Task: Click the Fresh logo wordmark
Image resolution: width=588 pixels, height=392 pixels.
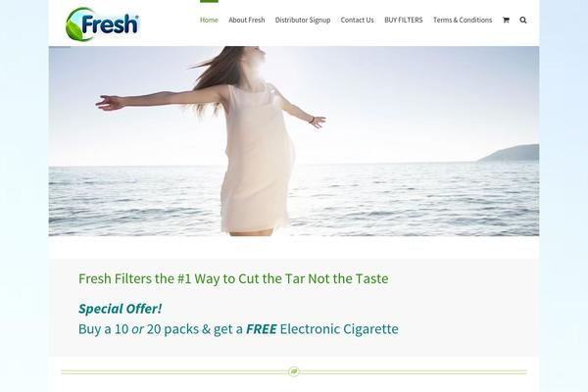Action: [110, 24]
